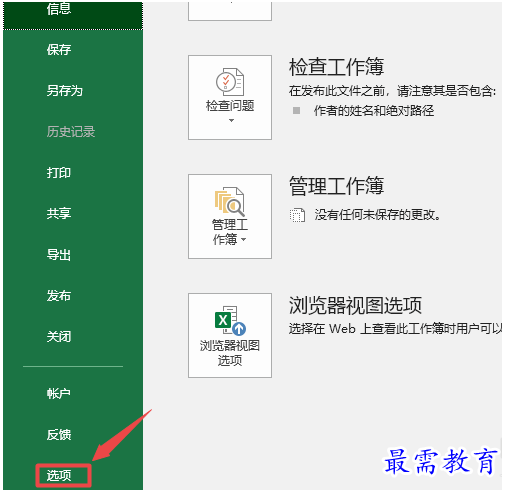Open the 反馈 page
Screen dimensions: 506x493
pos(59,434)
